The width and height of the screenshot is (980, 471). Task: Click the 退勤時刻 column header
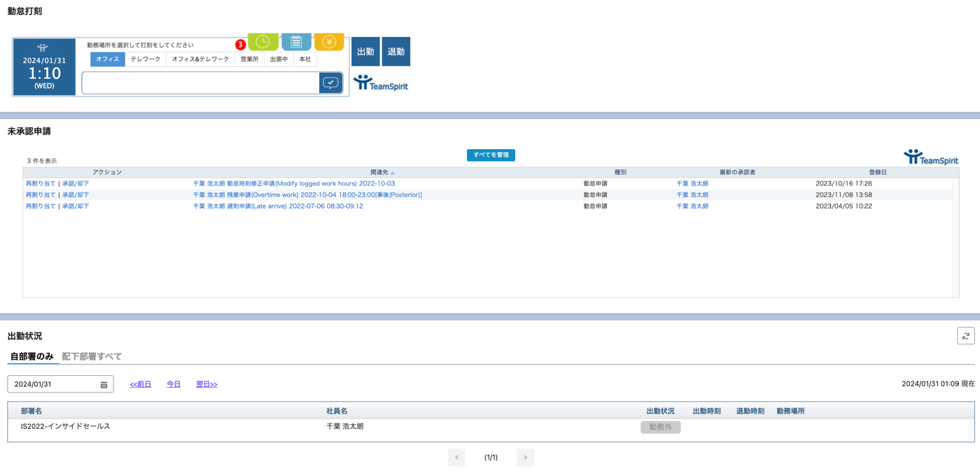coord(750,412)
